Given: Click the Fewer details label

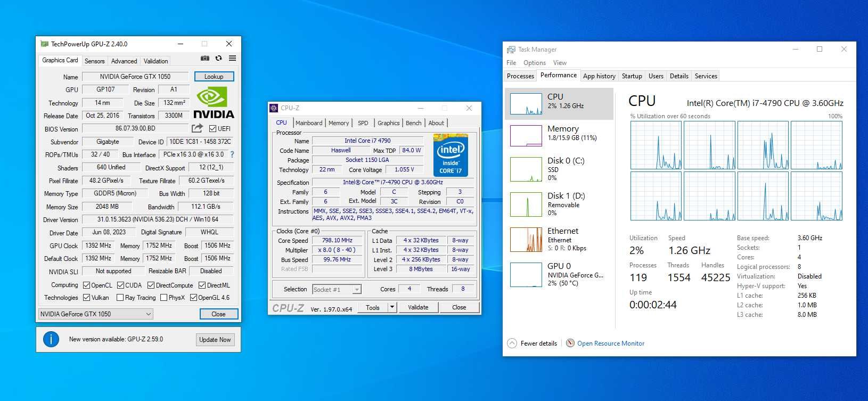Looking at the screenshot, I should point(539,343).
